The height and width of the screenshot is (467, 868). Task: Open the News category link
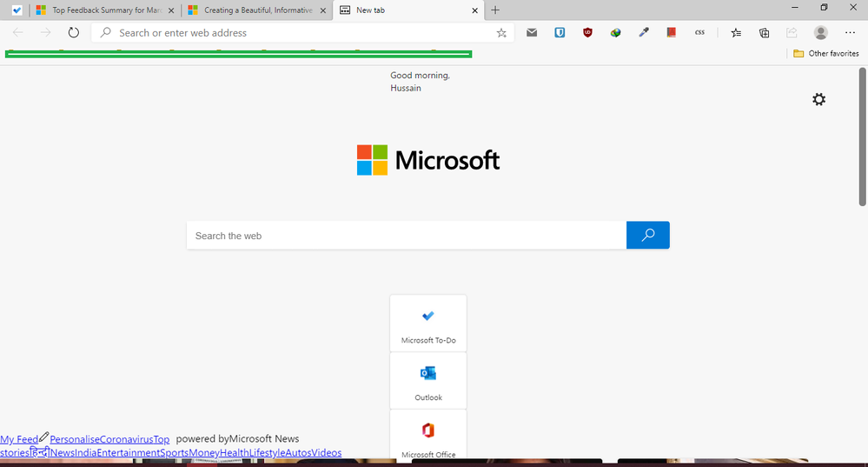point(62,452)
